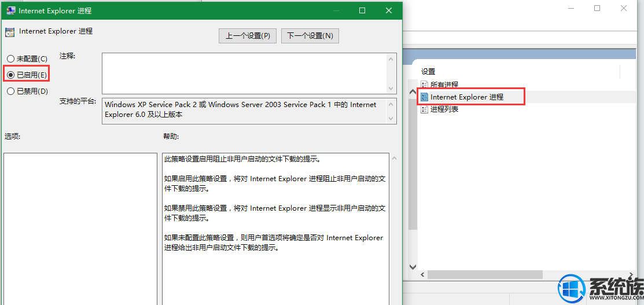This screenshot has height=305, width=644.
Task: Select 进程列表 in the settings list
Action: click(444, 109)
